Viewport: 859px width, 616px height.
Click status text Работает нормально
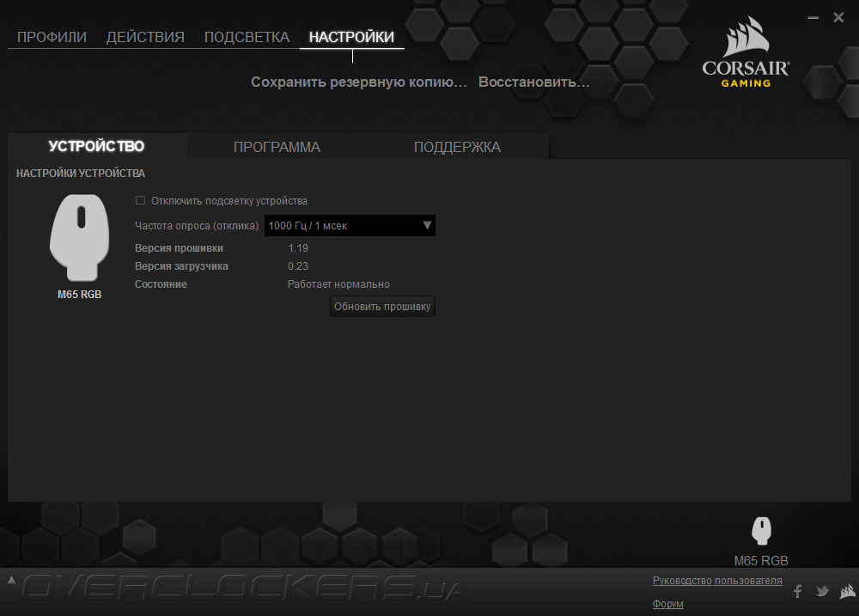click(x=338, y=284)
